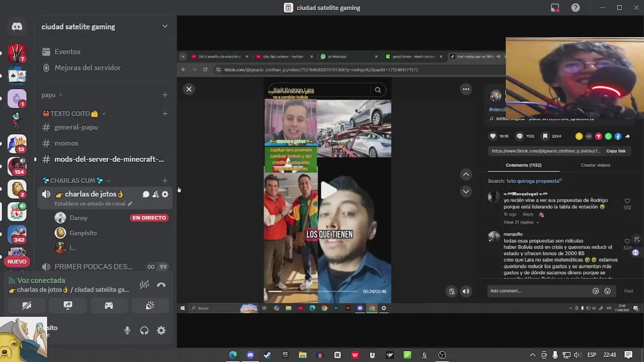The height and width of the screenshot is (362, 644).
Task: Open screen share button in voice panel
Action: (x=68, y=305)
